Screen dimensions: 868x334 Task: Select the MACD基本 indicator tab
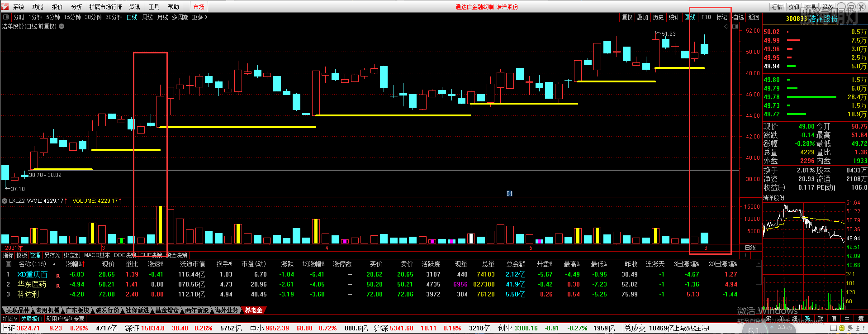click(97, 255)
